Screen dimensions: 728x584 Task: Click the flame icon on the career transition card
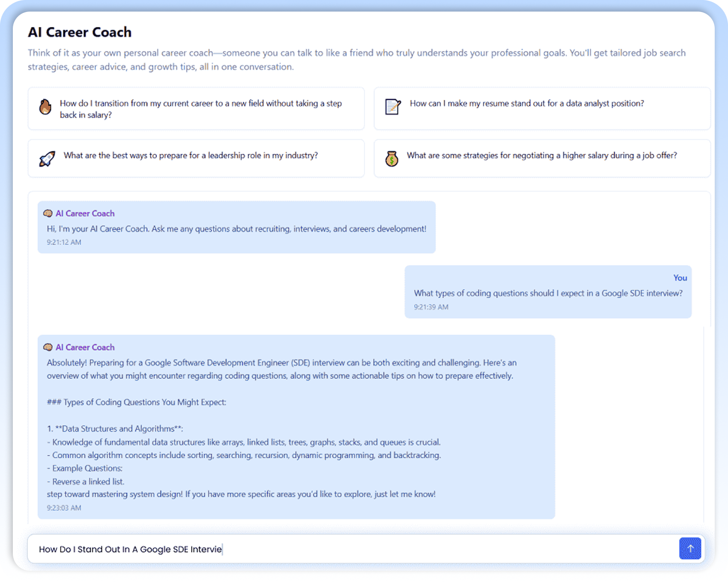[x=45, y=107]
